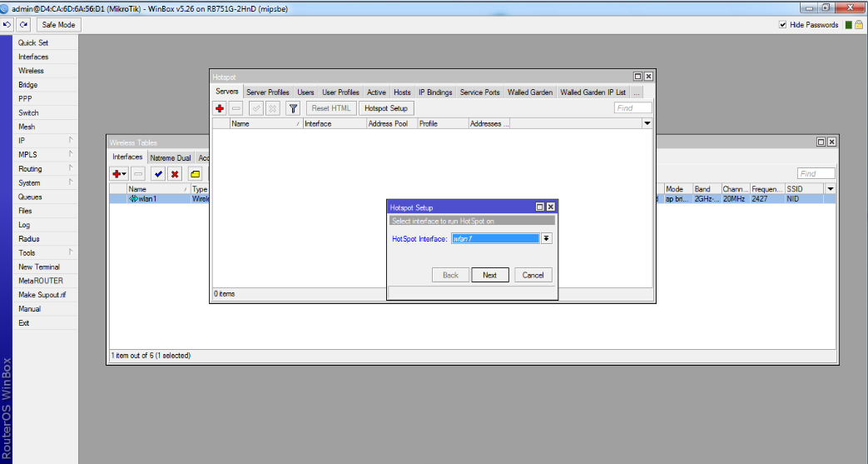Screen dimensions: 868x464
Task: Click the yellow comment icon in Wireless Tables
Action: click(195, 173)
